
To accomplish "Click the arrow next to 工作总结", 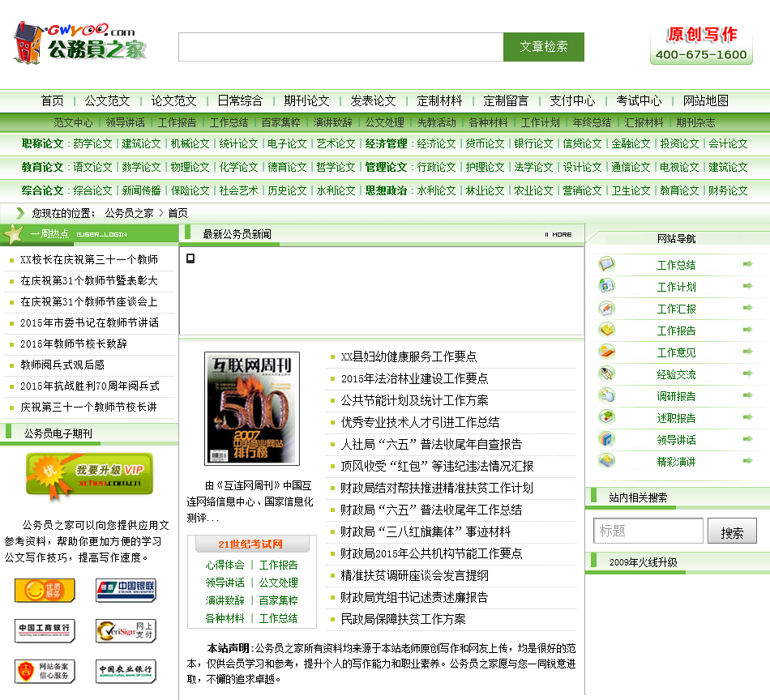I will coord(747,264).
